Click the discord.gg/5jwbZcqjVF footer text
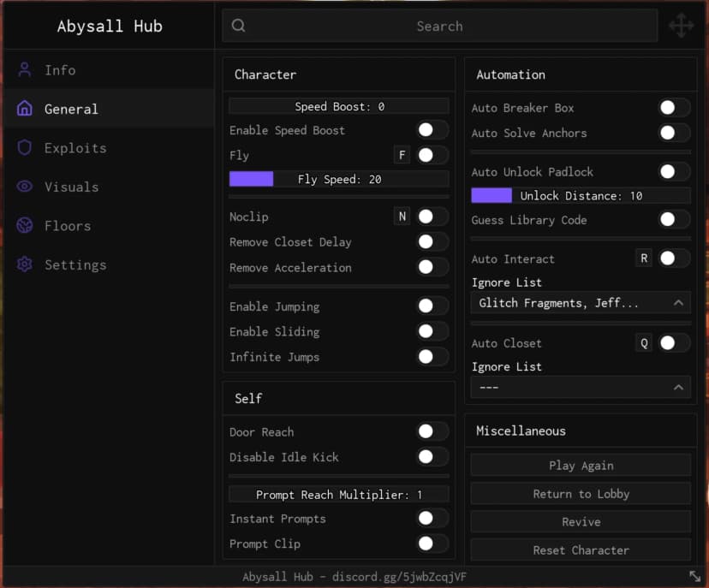Viewport: 709px width, 588px height. click(399, 577)
